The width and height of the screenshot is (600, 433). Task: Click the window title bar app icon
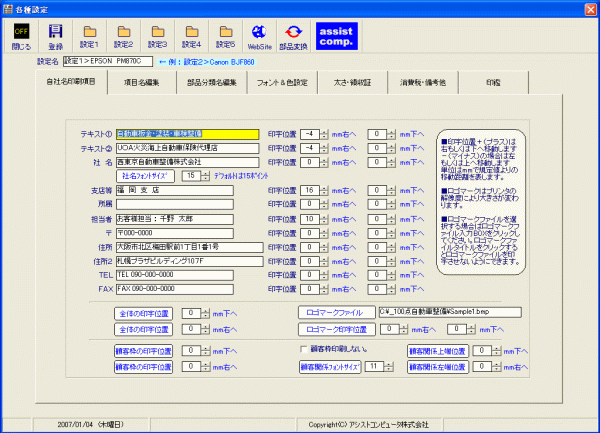[x=8, y=9]
